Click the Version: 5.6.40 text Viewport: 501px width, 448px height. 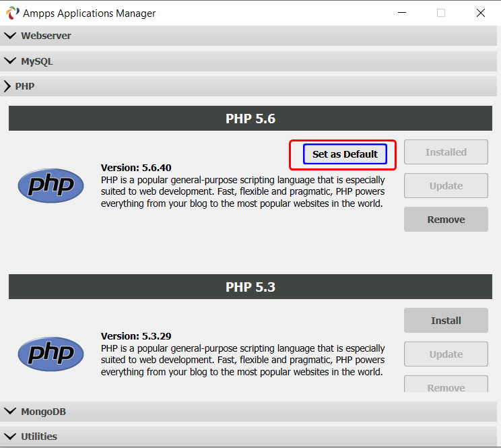(x=136, y=168)
